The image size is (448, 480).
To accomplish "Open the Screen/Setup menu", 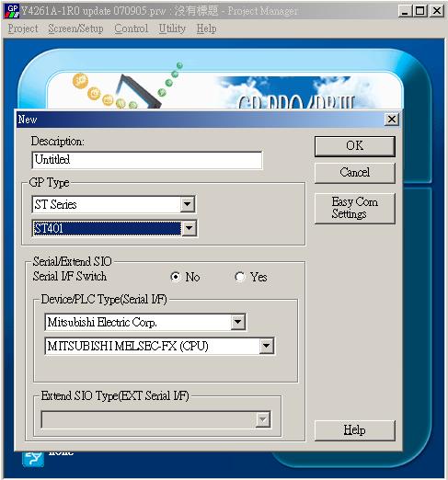I will point(75,29).
